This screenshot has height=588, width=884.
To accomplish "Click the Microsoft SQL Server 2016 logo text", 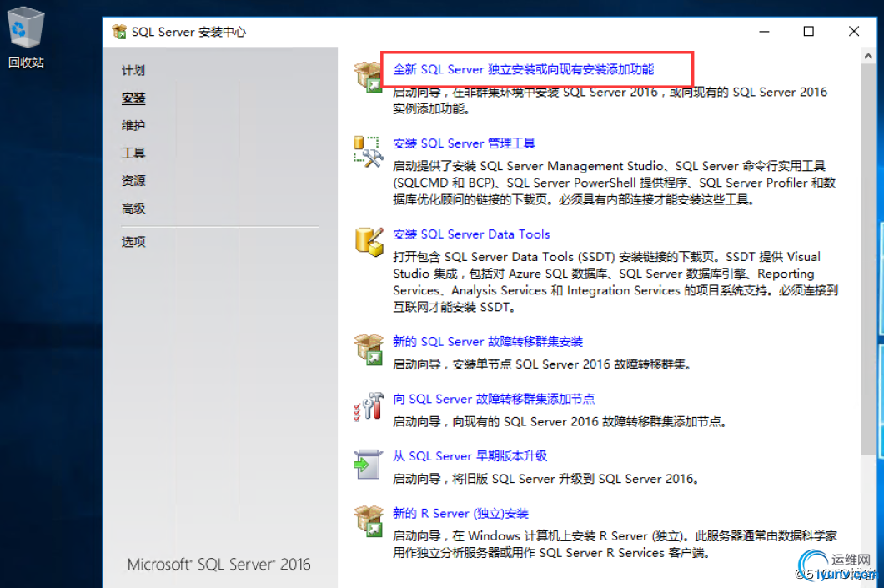I will [x=218, y=565].
